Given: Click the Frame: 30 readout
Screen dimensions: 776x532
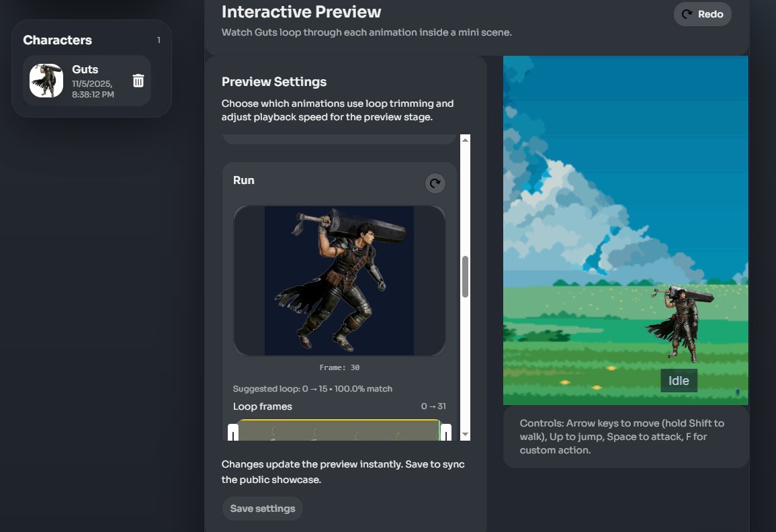Looking at the screenshot, I should click(x=339, y=367).
